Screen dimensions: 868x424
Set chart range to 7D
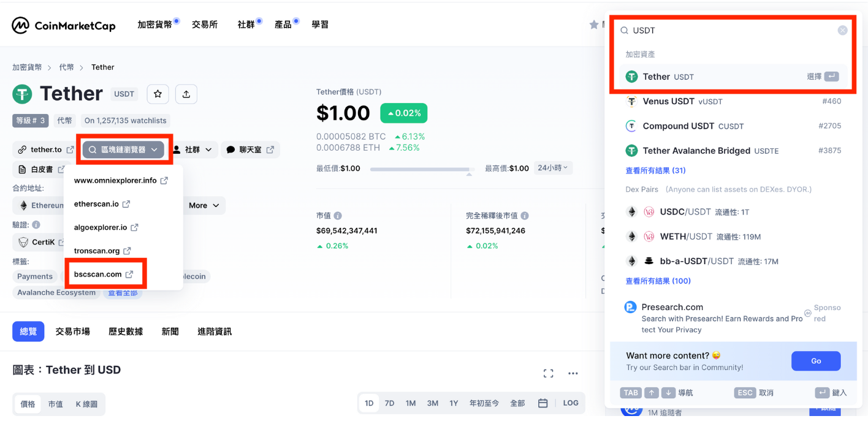tap(389, 403)
